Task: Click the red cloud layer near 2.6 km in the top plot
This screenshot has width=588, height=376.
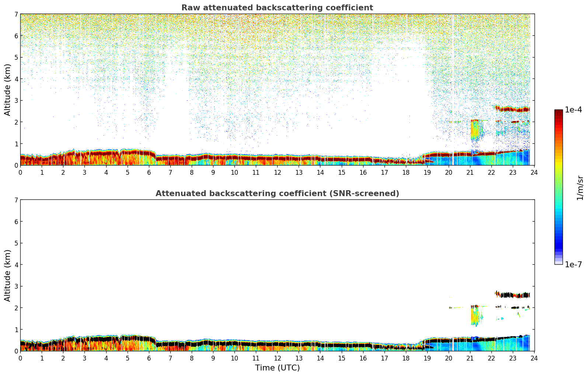Action: tap(512, 109)
